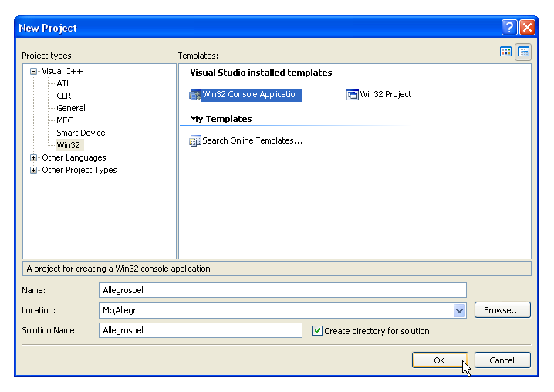
Task: Click the Win32 Project template icon
Action: coord(353,95)
